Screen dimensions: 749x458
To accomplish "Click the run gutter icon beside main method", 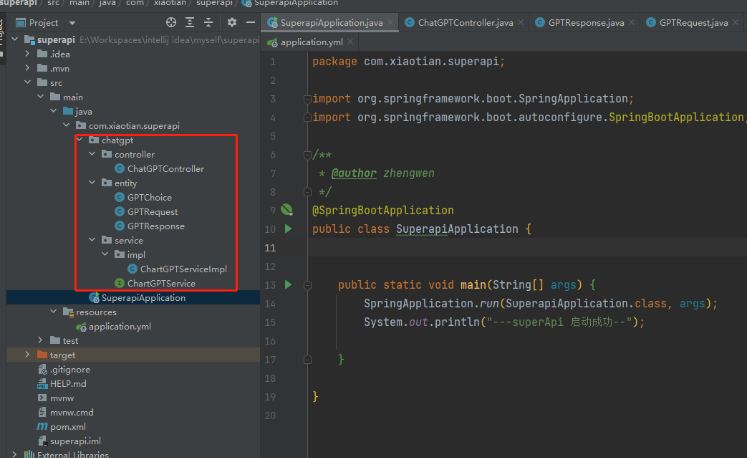I will click(288, 285).
